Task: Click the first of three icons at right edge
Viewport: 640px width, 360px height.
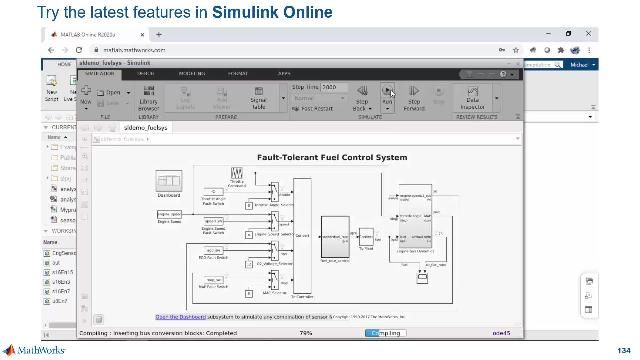Action: click(589, 281)
